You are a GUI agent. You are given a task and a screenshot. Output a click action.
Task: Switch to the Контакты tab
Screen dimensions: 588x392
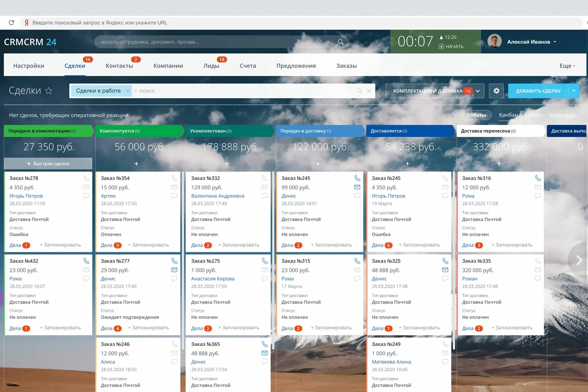click(119, 66)
